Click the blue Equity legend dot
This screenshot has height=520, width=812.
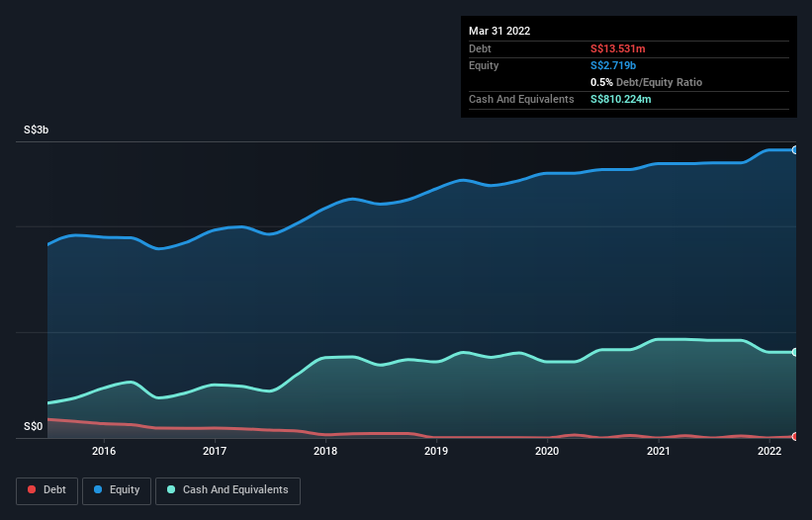pos(98,489)
